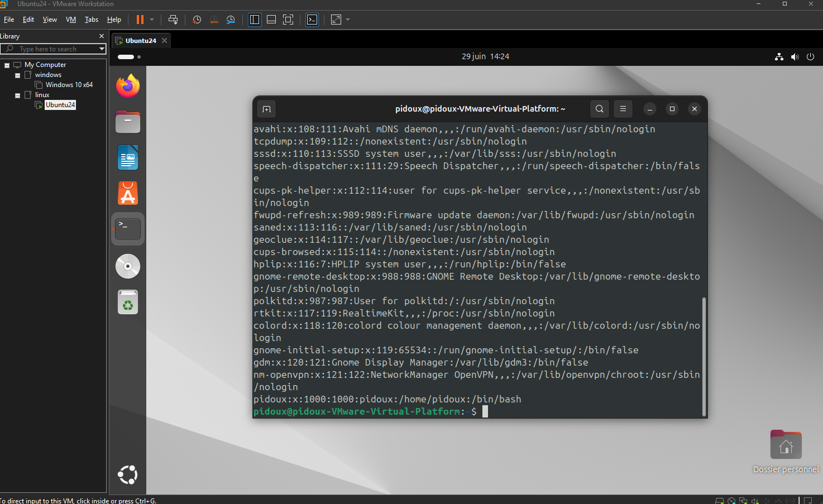The image size is (823, 504).
Task: Open LibreOffice Writer in the dock
Action: [128, 158]
